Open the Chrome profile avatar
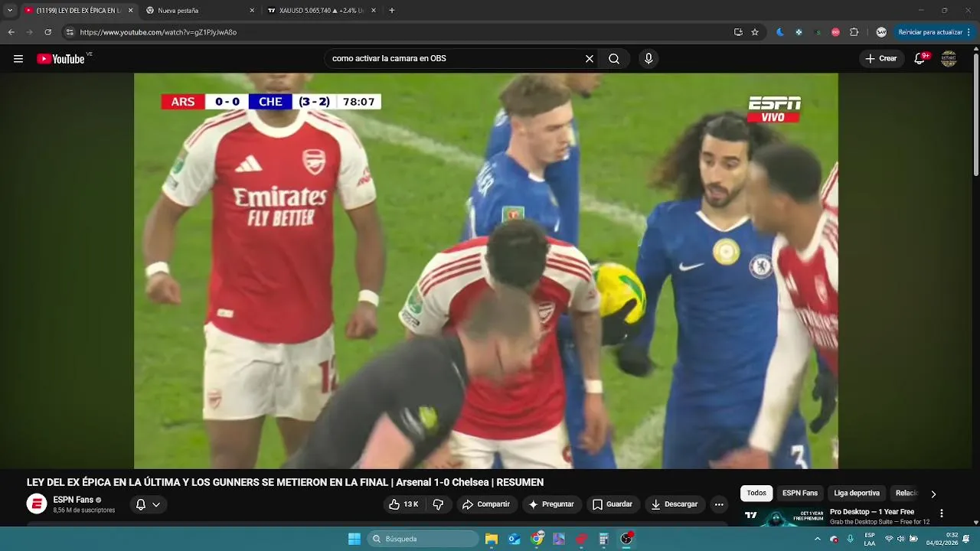The width and height of the screenshot is (980, 551). coord(881,32)
